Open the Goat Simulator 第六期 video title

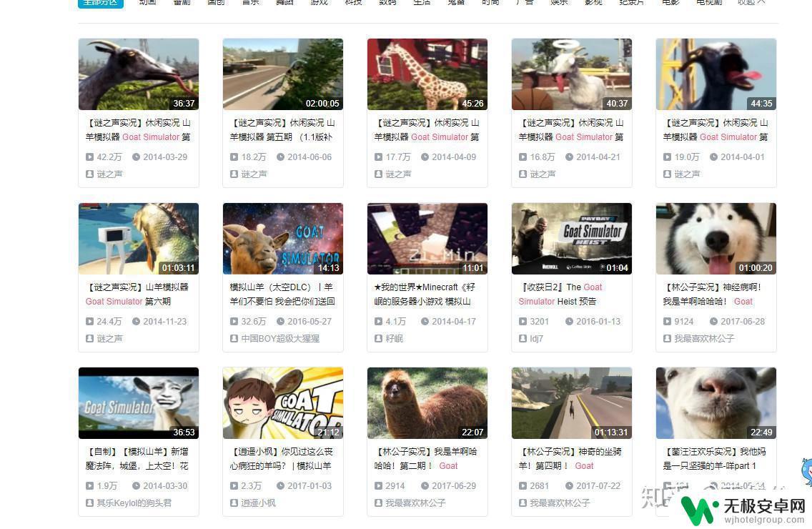coord(137,295)
